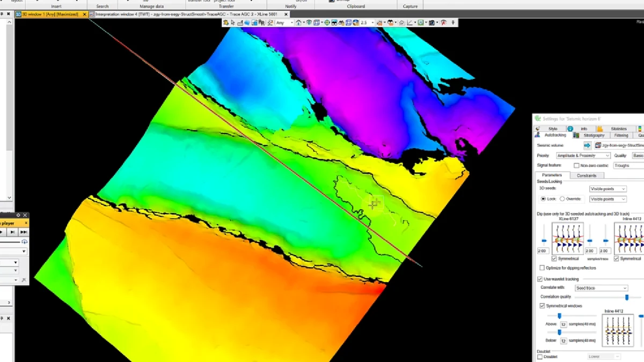Switch to the Statistics tab
The width and height of the screenshot is (644, 362).
point(618,129)
